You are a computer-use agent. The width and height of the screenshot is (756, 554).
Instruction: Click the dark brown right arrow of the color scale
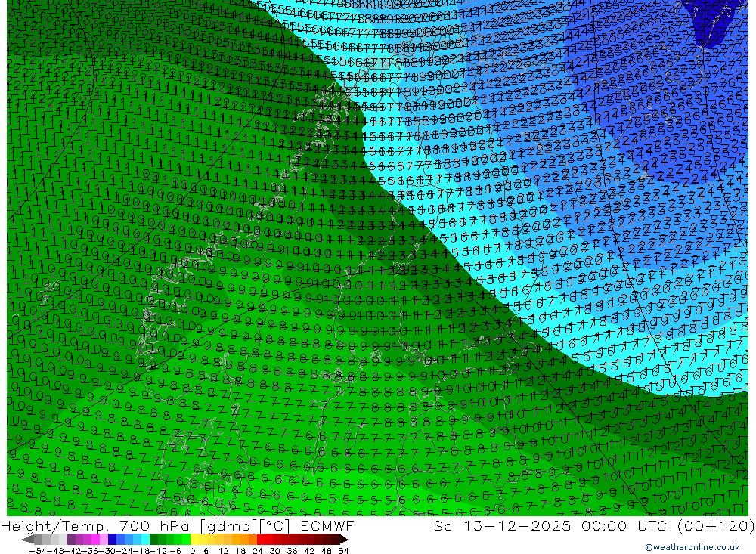click(x=344, y=540)
